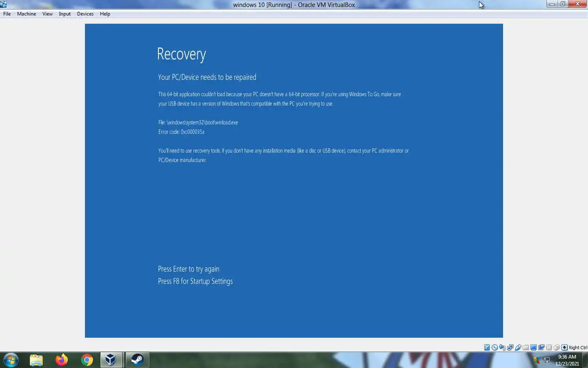Click the shared folders indicator icon
This screenshot has height=368, width=588.
[526, 348]
